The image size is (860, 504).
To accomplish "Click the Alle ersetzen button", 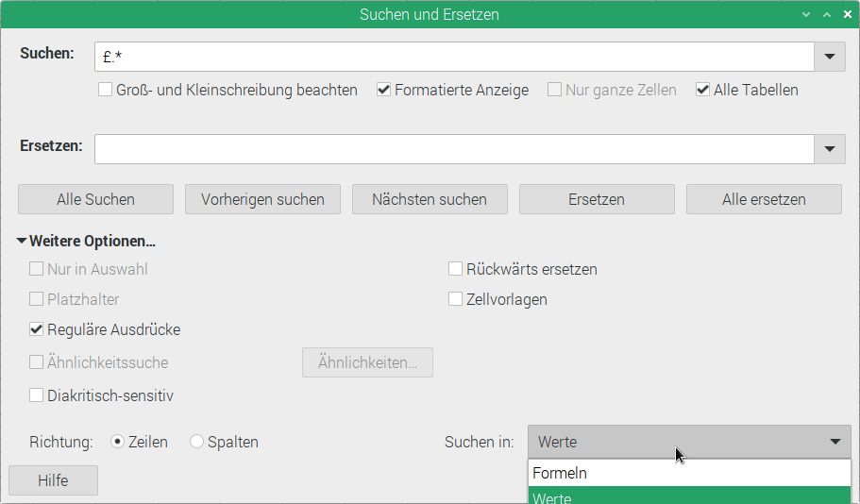I will click(764, 199).
